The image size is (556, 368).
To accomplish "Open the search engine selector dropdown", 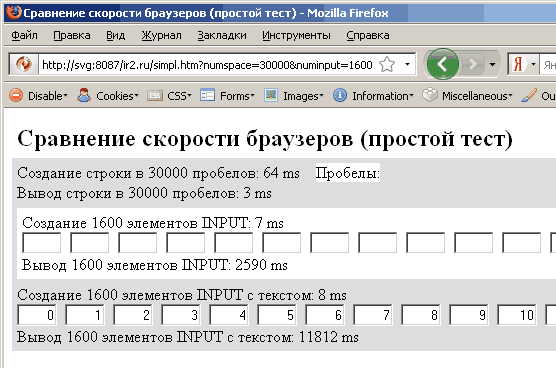I will 533,65.
